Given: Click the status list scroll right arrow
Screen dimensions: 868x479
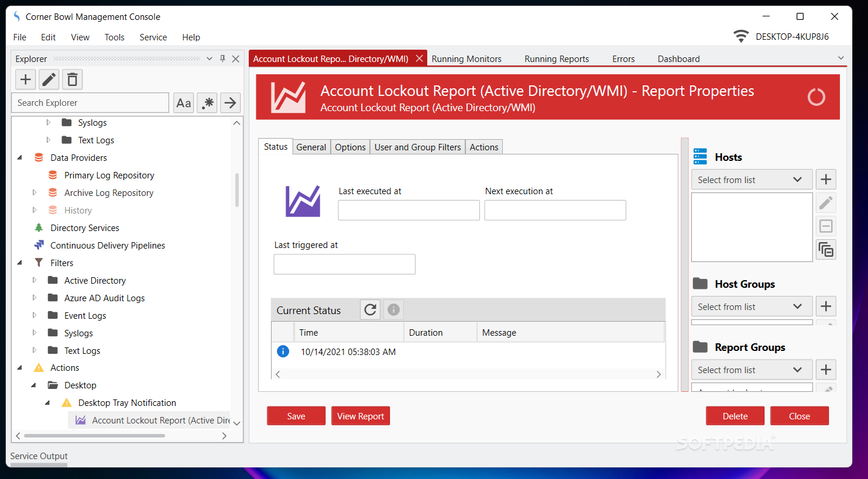Looking at the screenshot, I should tap(658, 374).
